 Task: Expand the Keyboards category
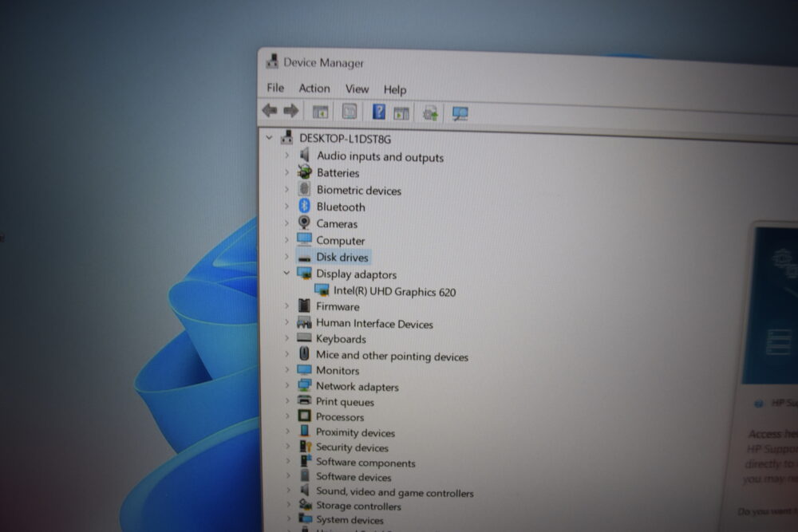[x=287, y=337]
